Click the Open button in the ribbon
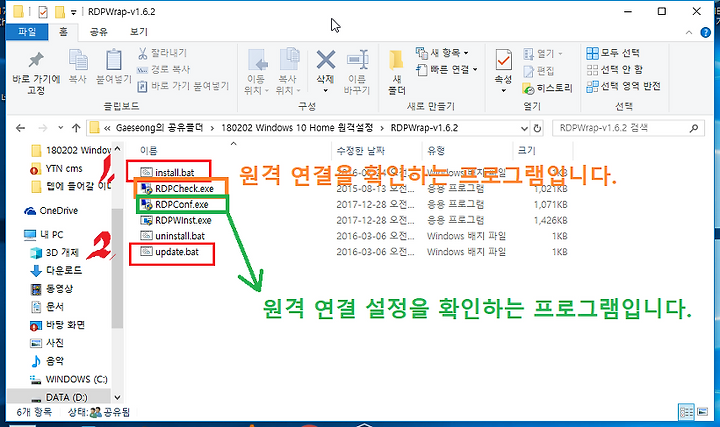 (542, 54)
